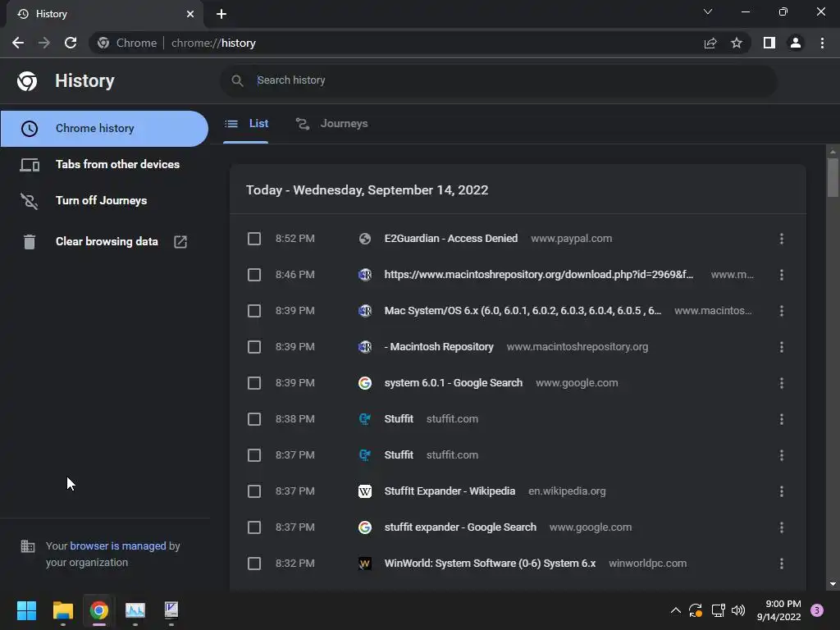The width and height of the screenshot is (840, 630).
Task: Open actions menu for - Macintosh Repository
Action: click(782, 347)
